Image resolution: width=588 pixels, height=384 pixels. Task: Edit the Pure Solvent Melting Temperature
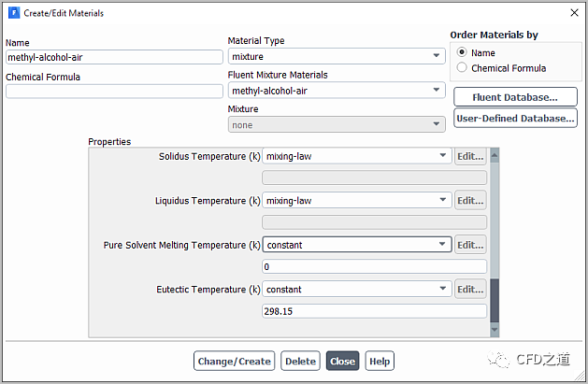(x=470, y=245)
